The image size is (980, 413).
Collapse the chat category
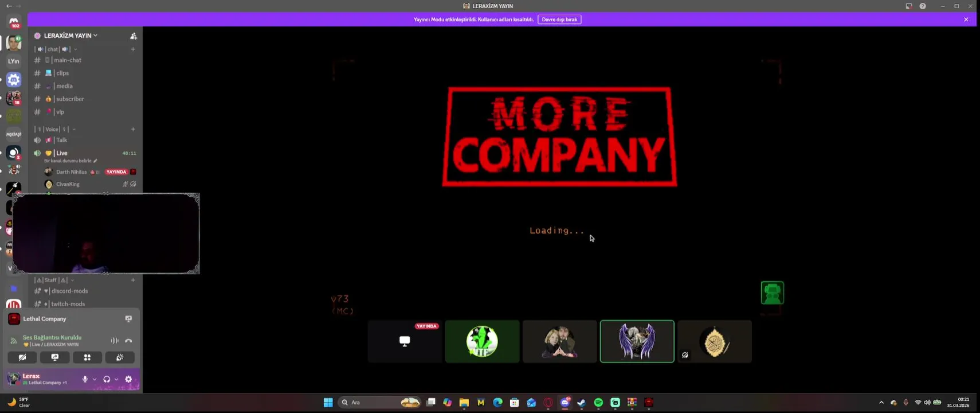75,49
